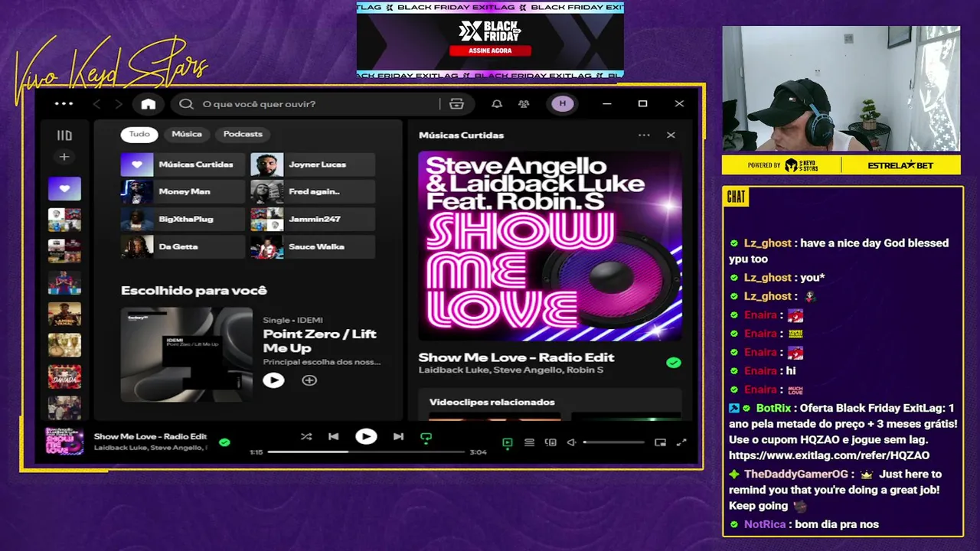980x551 pixels.
Task: Switch to full screen view
Action: [681, 442]
